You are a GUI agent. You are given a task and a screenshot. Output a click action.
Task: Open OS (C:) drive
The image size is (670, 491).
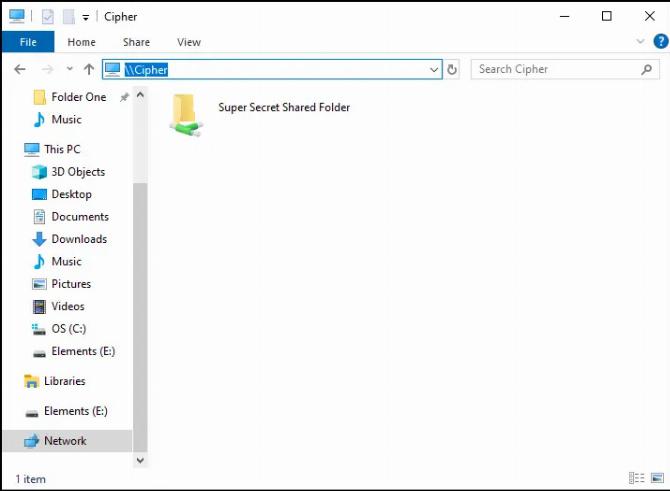click(x=68, y=329)
